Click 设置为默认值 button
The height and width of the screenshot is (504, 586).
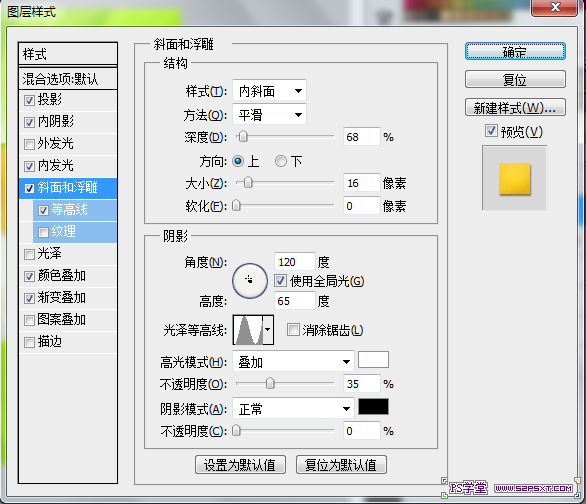[240, 465]
